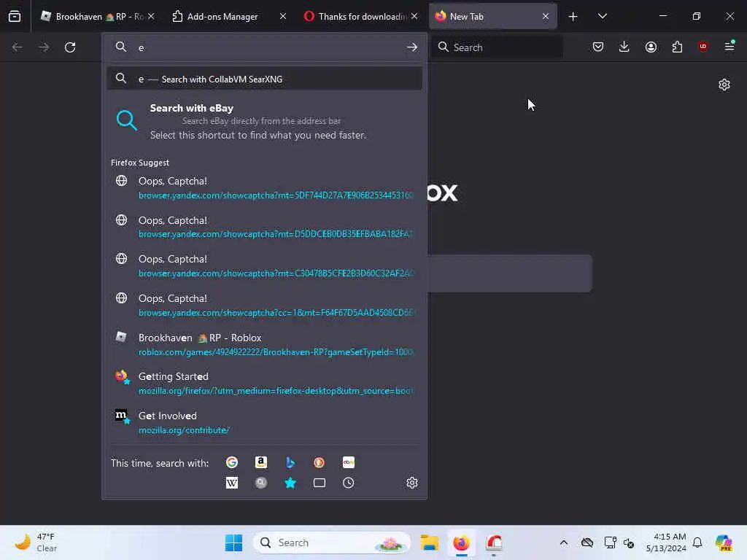Open File Explorer from taskbar
The image size is (747, 560).
coord(430,542)
